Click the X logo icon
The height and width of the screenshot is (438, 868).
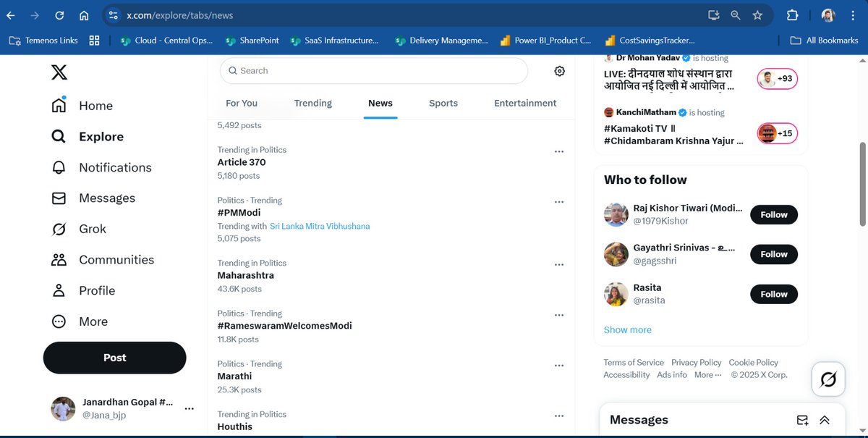(x=59, y=72)
